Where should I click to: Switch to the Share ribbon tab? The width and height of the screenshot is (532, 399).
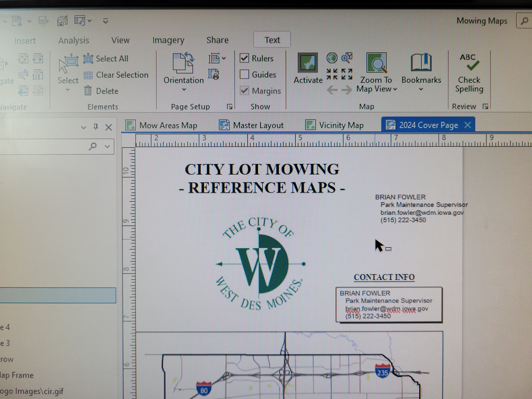click(x=217, y=40)
